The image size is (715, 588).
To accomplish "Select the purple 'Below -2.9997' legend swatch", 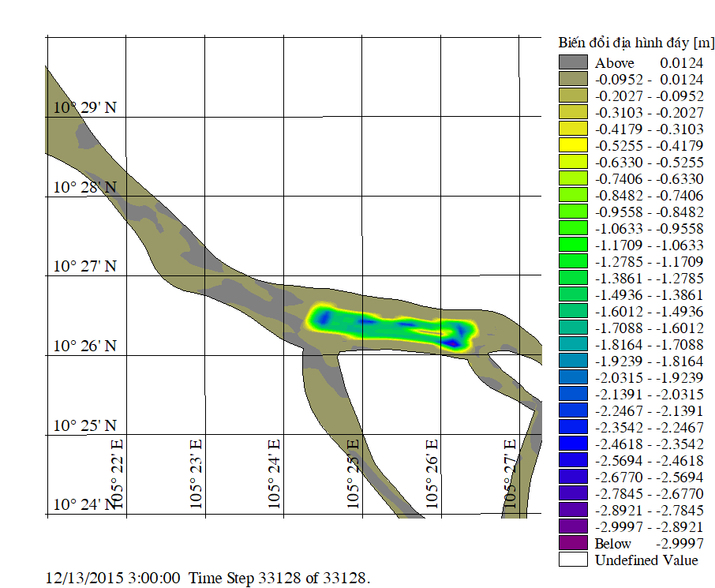I will pyautogui.click(x=573, y=543).
